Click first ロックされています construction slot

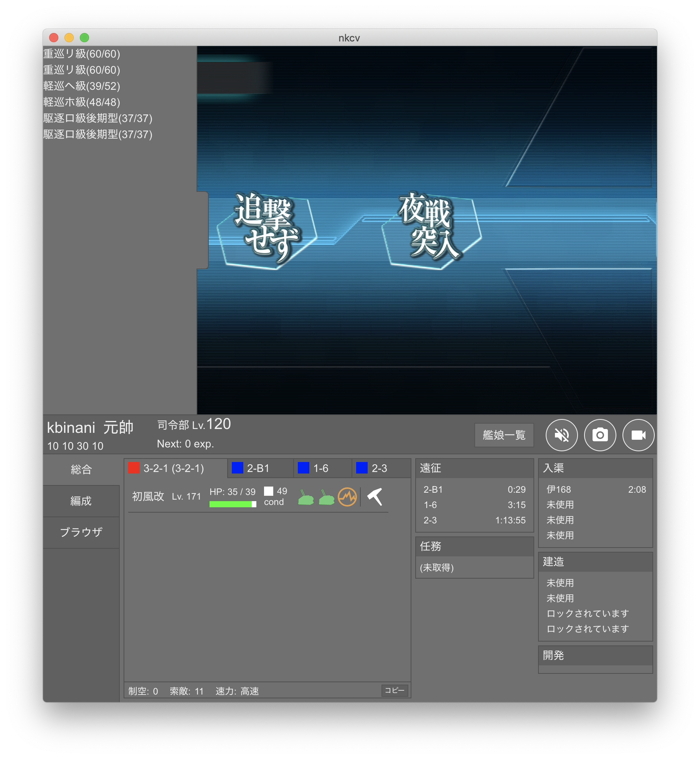(588, 614)
